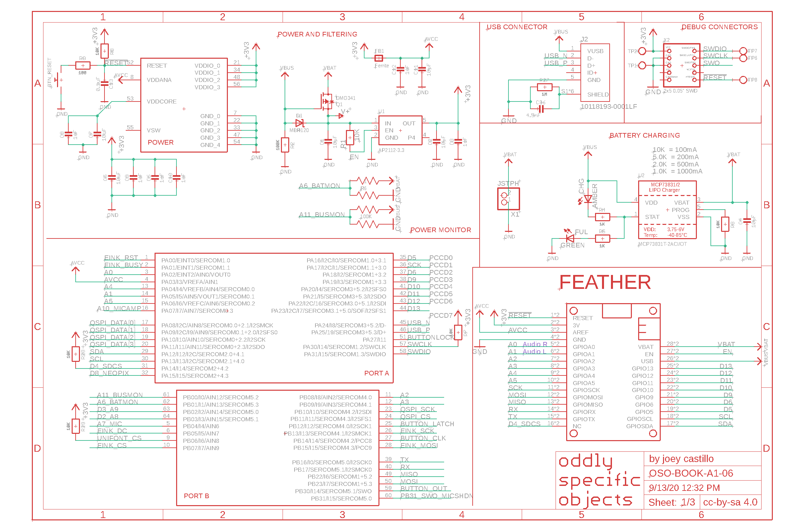Image resolution: width=804 pixels, height=532 pixels.
Task: Click the BTN_RESET pushbutton symbol
Action: pos(60,80)
